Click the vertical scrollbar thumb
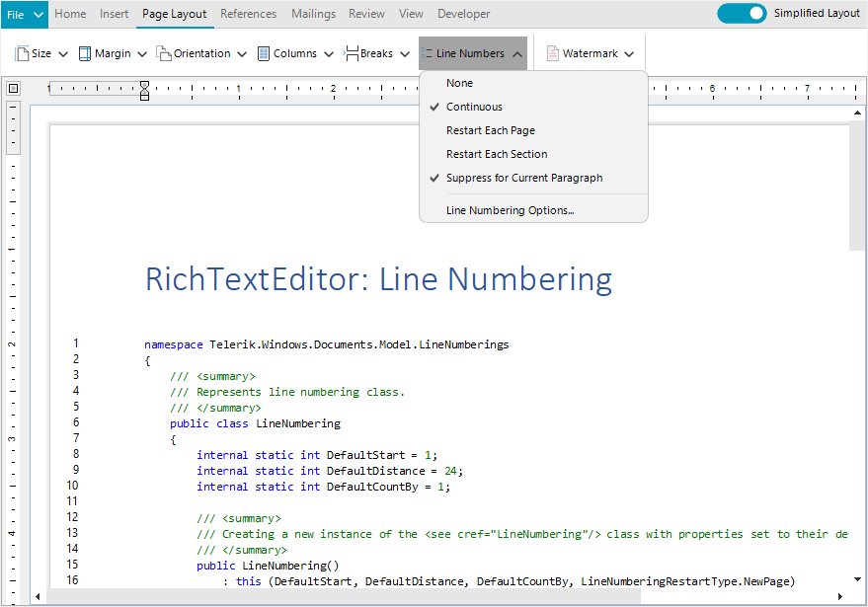The width and height of the screenshot is (868, 607). (x=857, y=186)
